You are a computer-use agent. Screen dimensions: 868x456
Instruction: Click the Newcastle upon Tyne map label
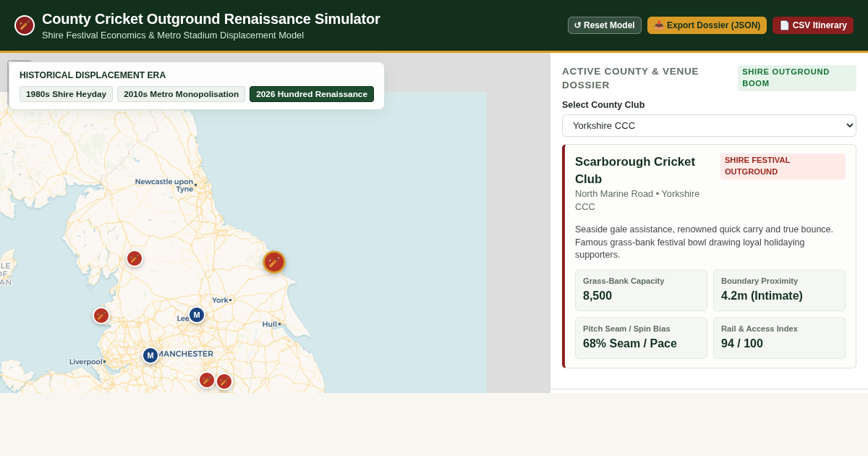pos(164,185)
